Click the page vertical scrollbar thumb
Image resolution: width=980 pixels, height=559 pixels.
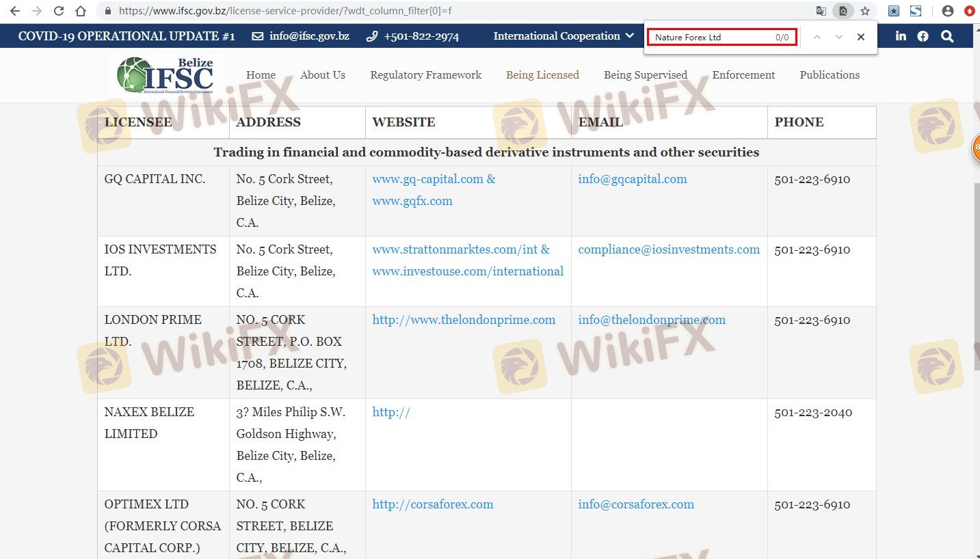point(977,277)
